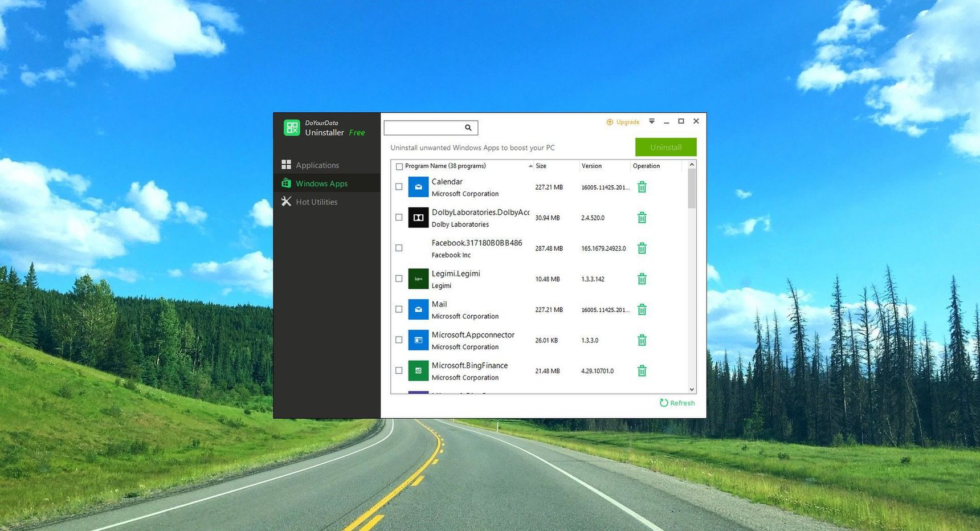Click the Operation column header
Viewport: 980px width, 531px height.
pos(646,166)
